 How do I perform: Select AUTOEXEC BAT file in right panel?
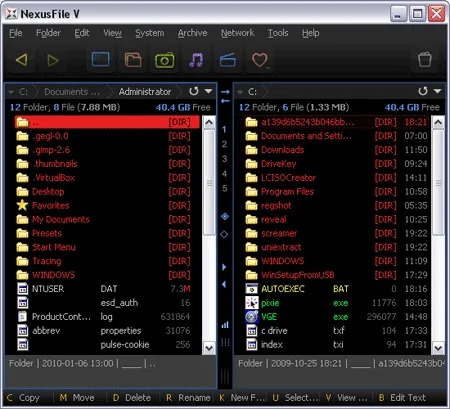pos(337,289)
